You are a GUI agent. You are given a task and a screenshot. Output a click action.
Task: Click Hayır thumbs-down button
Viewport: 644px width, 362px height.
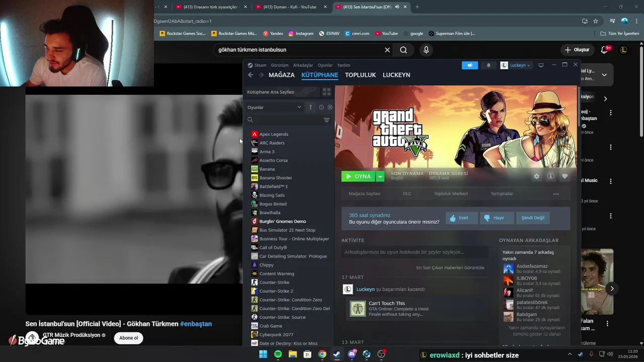pos(498,218)
